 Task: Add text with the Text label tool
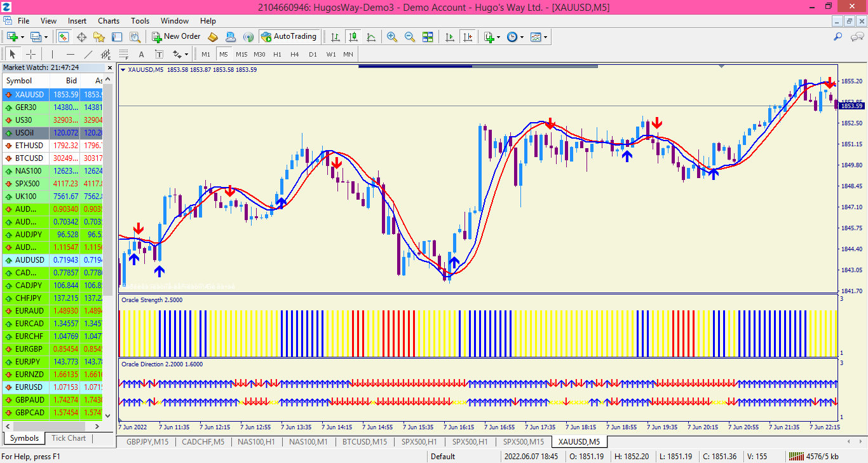[x=158, y=54]
